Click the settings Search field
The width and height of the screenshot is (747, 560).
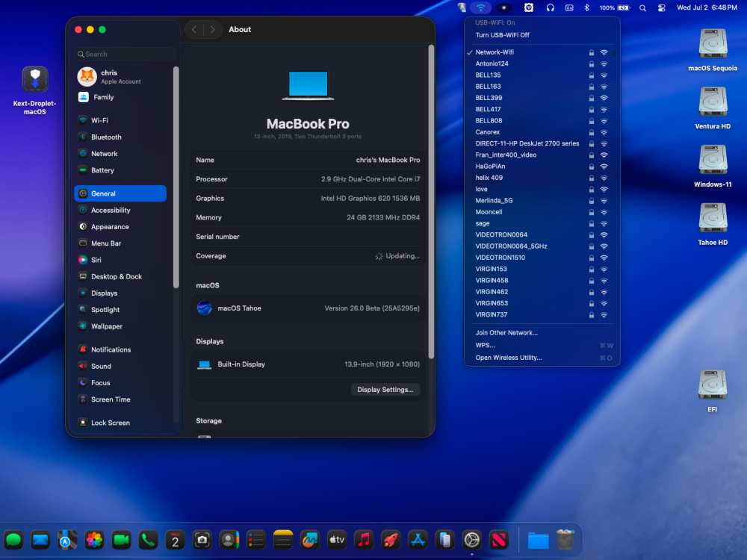pos(125,55)
